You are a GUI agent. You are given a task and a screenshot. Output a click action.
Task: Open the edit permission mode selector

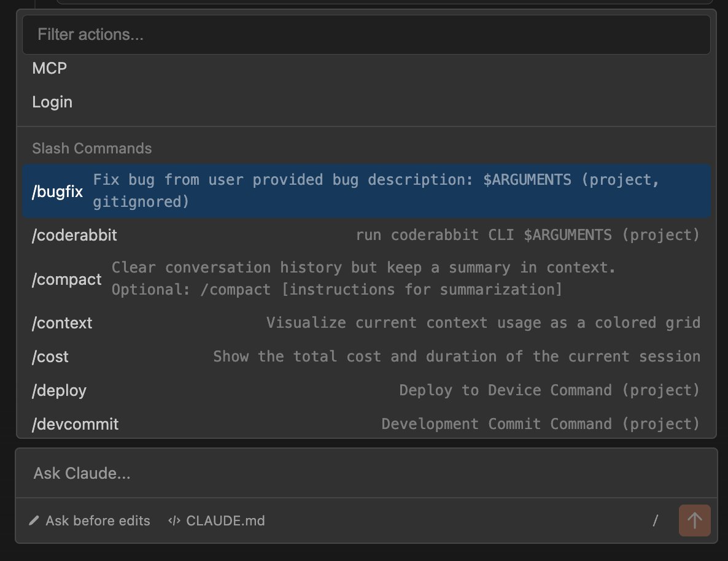click(x=91, y=520)
